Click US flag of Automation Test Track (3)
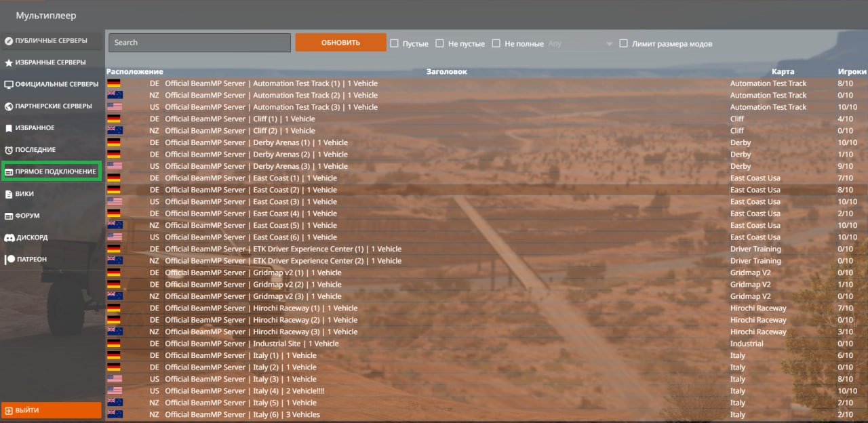Image resolution: width=868 pixels, height=423 pixels. pyautogui.click(x=114, y=107)
